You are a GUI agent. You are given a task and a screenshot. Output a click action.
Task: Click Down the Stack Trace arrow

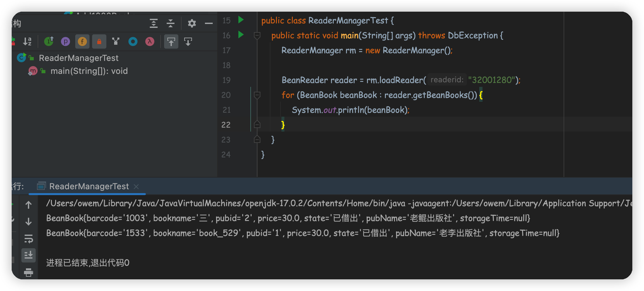(29, 222)
